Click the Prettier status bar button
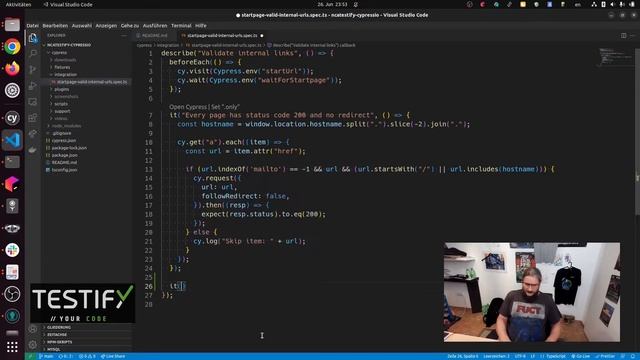 click(605, 356)
